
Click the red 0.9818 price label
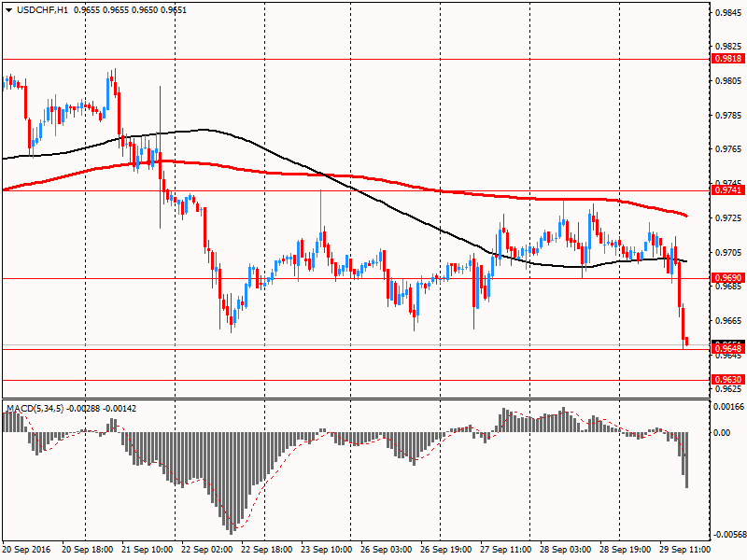[x=727, y=58]
